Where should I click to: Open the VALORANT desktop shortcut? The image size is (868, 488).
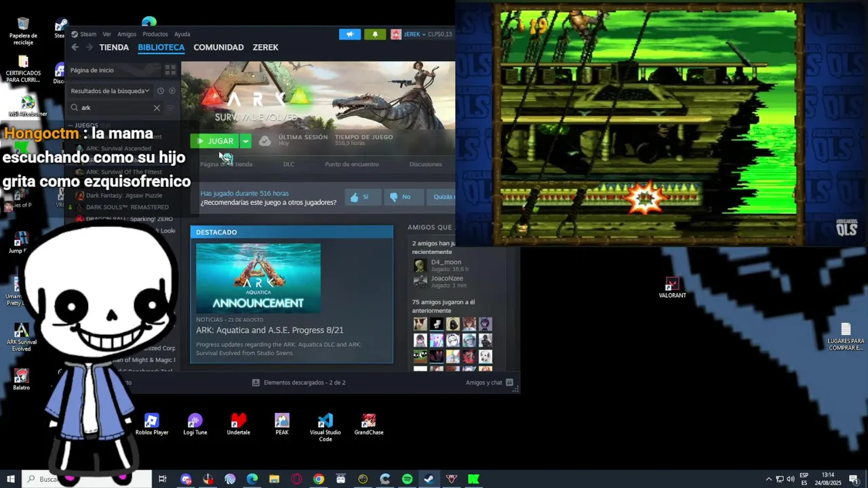pyautogui.click(x=672, y=287)
